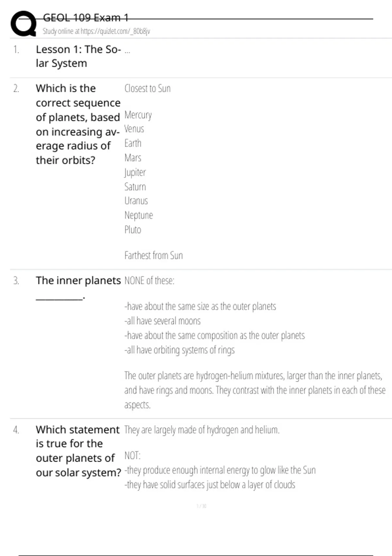Click the Quizlet Q logo icon

[24, 24]
